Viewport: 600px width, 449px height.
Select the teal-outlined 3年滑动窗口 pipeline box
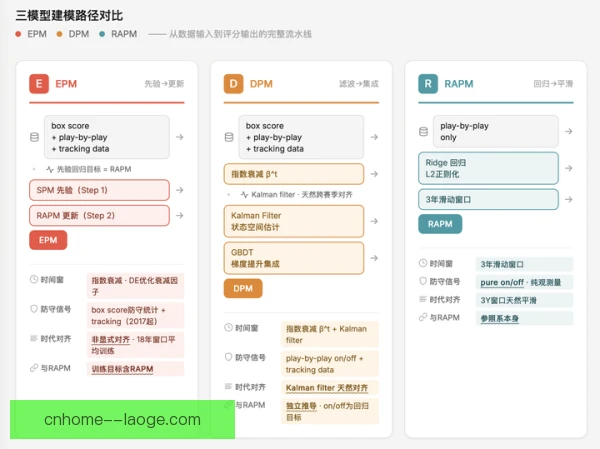pyautogui.click(x=488, y=199)
